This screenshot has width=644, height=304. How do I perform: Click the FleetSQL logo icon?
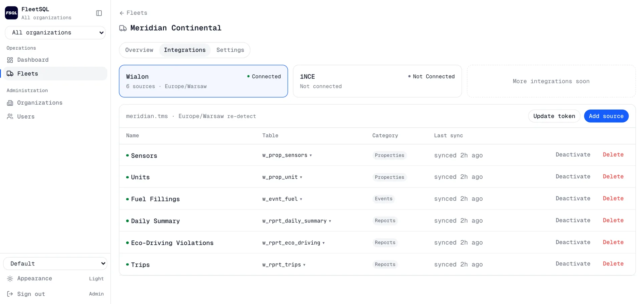coord(11,13)
